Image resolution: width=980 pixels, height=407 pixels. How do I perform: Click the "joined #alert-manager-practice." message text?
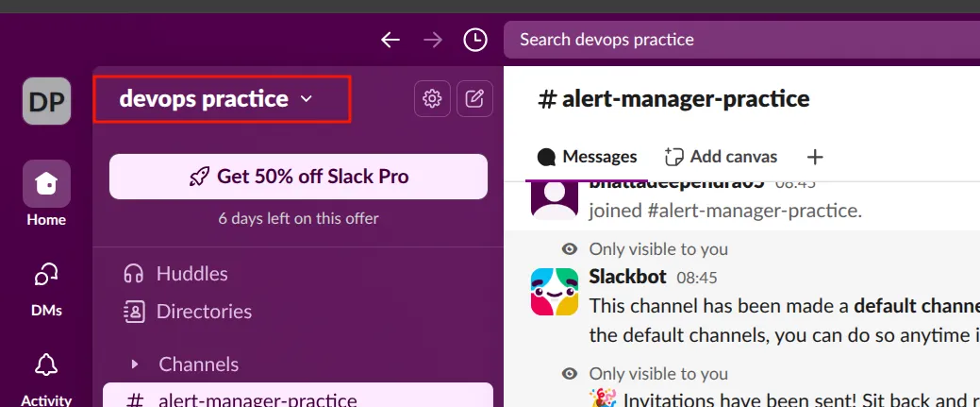point(725,211)
